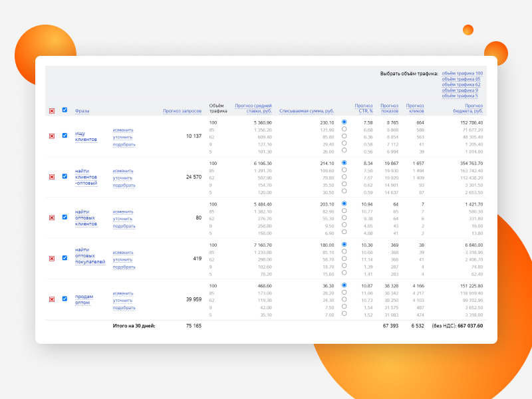Click 'подобрать' for 'найти клиентов -оптовый'
This screenshot has height=399, width=532.
coord(124,186)
